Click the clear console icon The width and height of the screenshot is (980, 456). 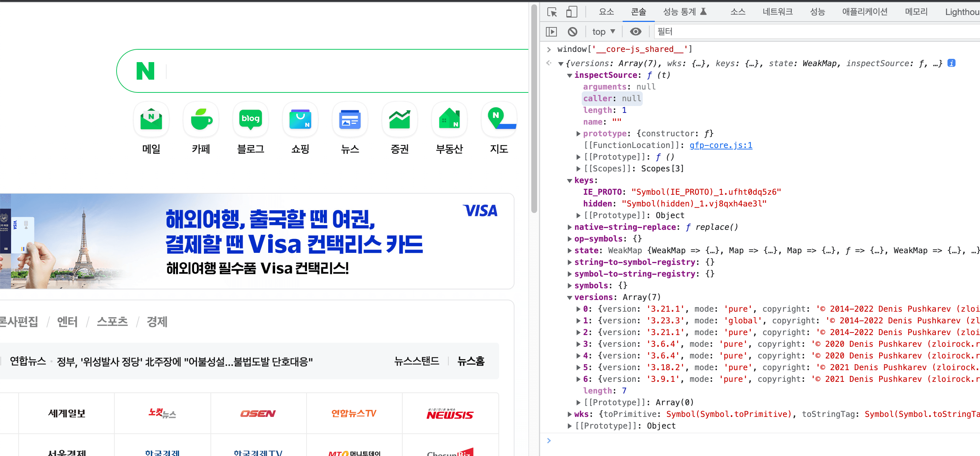573,31
